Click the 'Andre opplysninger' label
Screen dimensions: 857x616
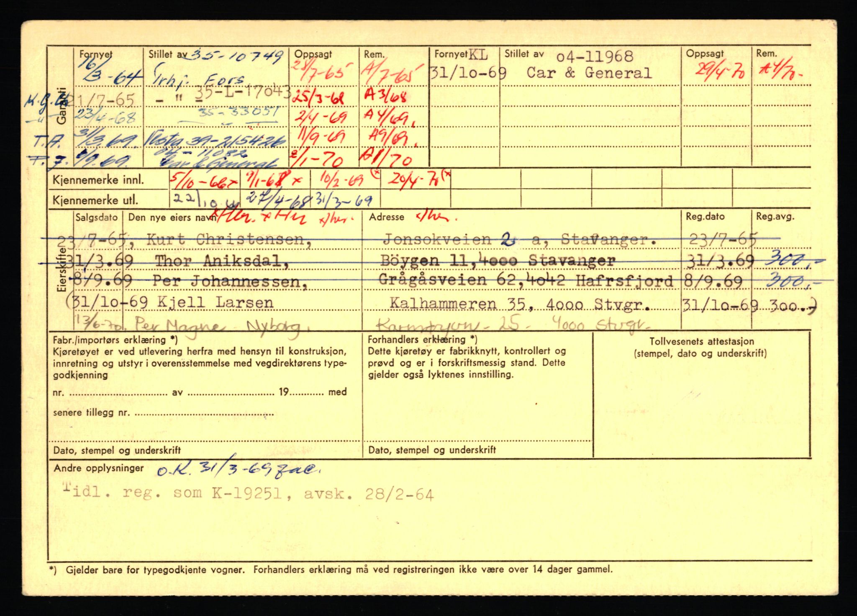[x=99, y=468]
